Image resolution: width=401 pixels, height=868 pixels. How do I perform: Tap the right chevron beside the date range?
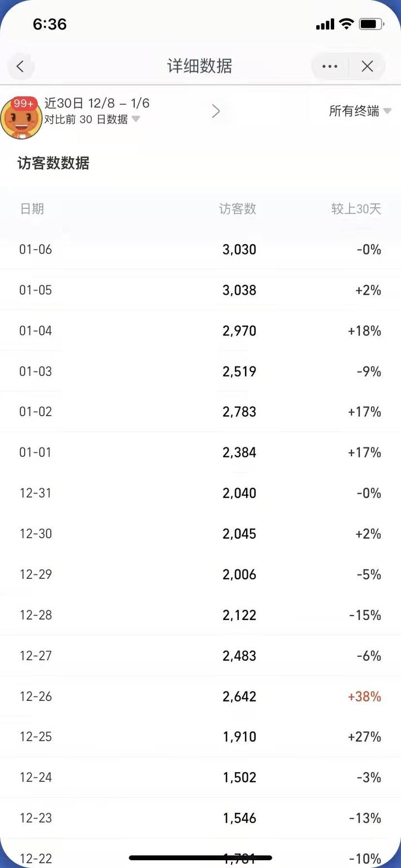(216, 111)
